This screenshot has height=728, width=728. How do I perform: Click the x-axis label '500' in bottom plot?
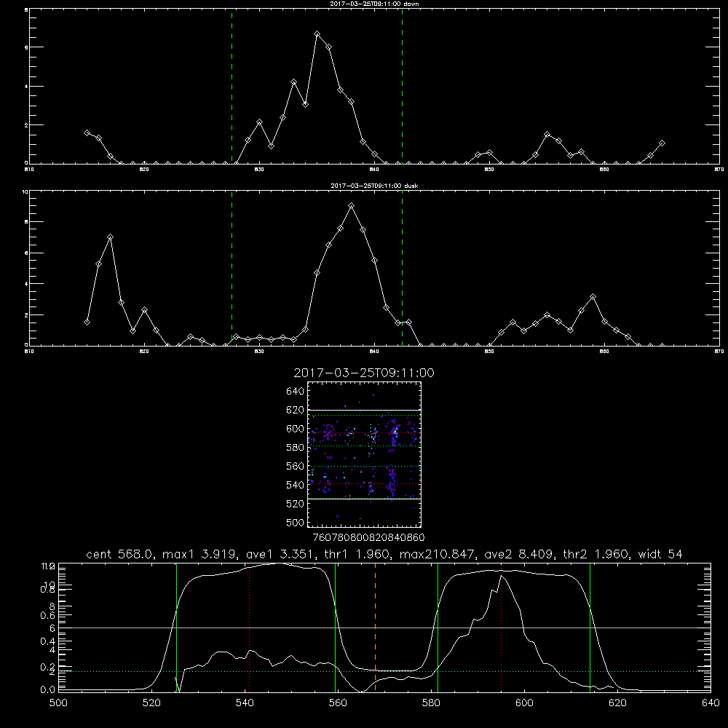pos(58,703)
